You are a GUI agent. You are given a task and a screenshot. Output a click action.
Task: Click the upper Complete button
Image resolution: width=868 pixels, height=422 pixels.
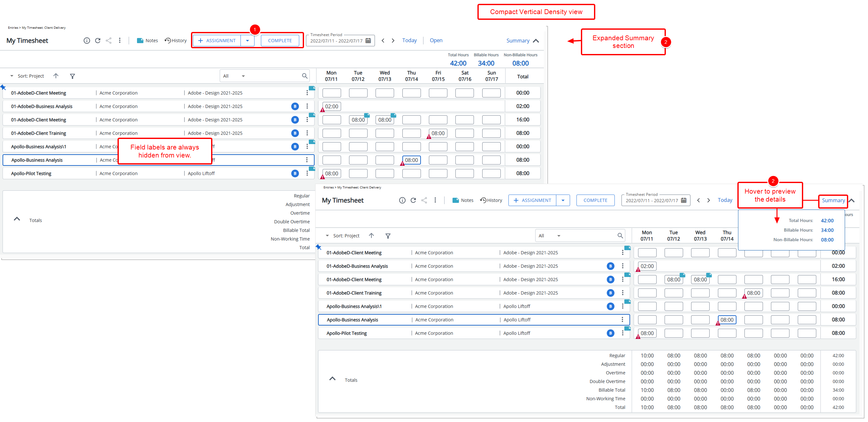pos(280,41)
